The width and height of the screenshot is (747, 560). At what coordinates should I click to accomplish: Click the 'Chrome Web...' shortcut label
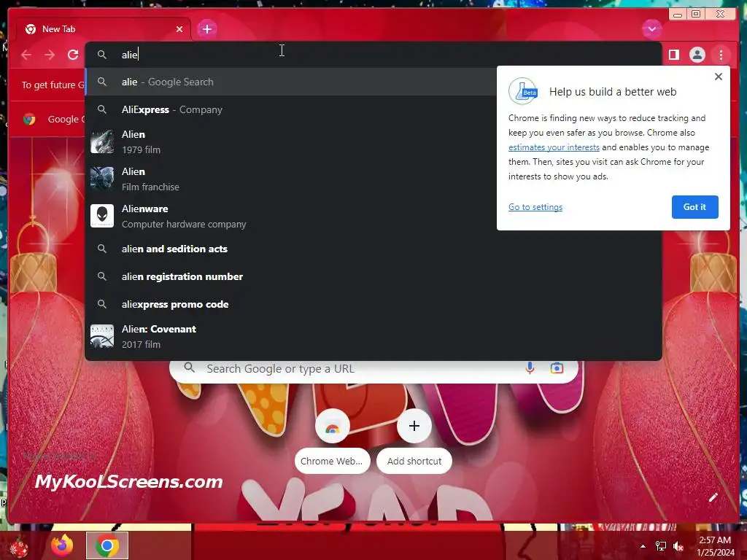tap(332, 461)
